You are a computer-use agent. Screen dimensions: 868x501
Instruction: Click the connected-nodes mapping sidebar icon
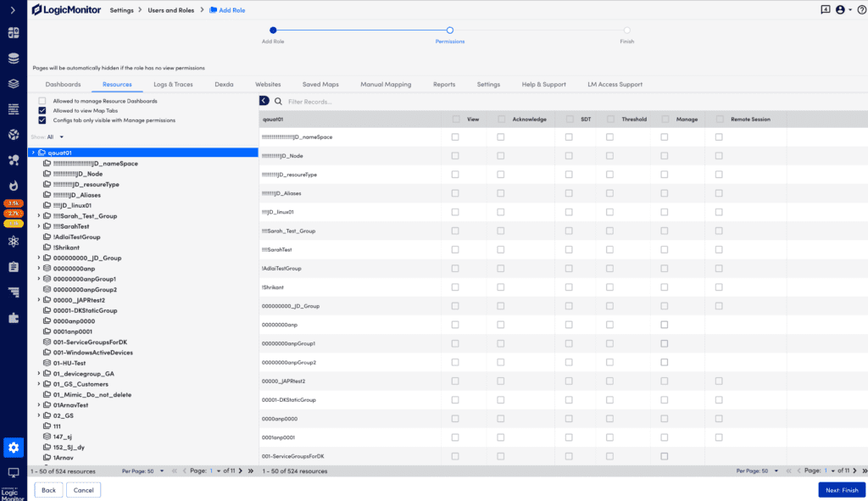pyautogui.click(x=14, y=160)
